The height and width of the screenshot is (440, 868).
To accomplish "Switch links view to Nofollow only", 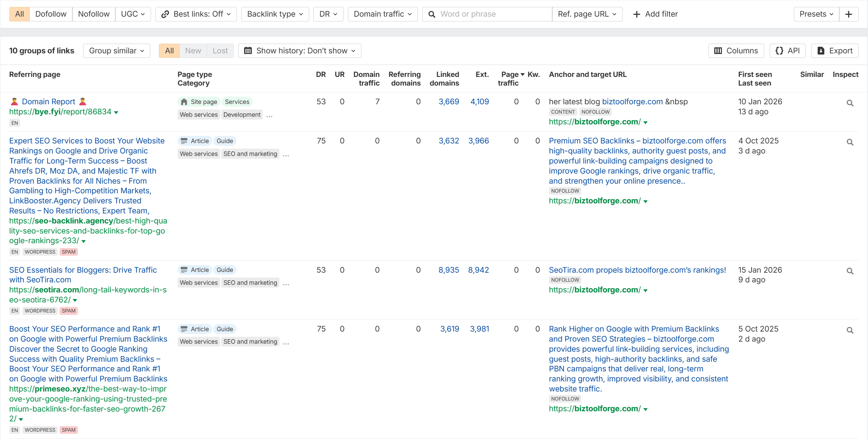I will pos(93,14).
